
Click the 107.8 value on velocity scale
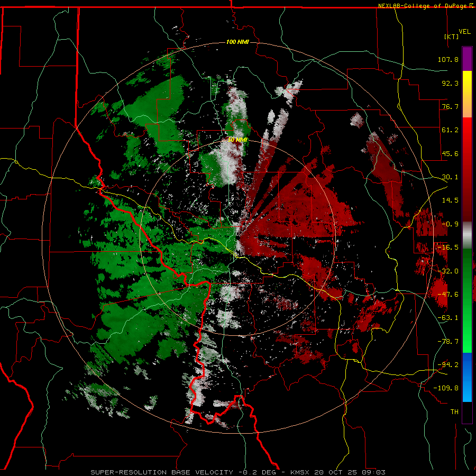tap(448, 59)
